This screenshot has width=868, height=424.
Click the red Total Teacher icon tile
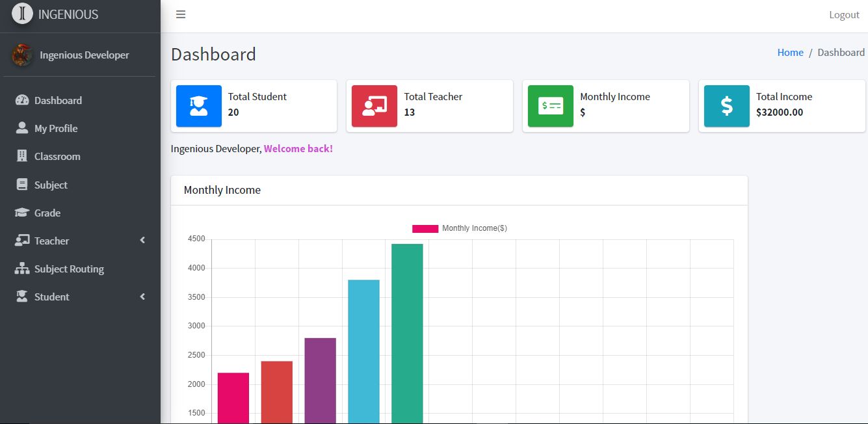375,106
